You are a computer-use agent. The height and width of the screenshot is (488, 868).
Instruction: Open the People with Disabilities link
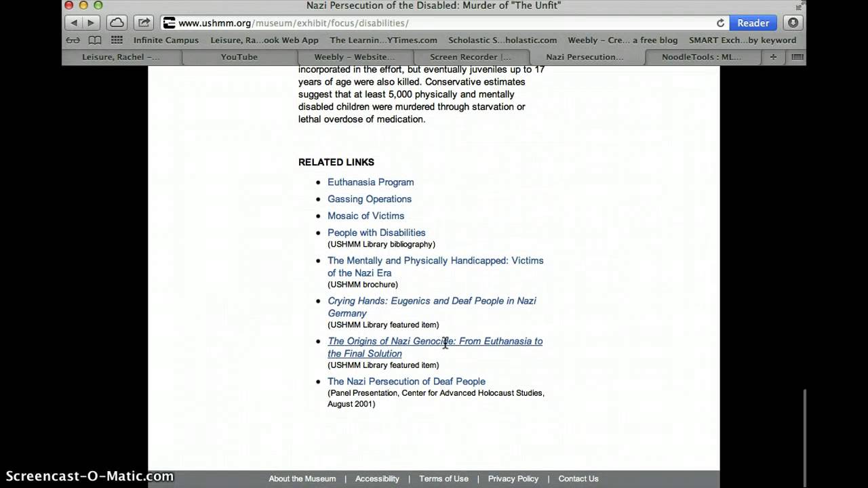coord(376,232)
